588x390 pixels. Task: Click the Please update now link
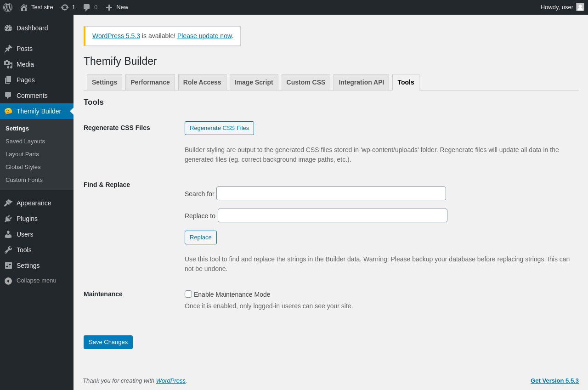pyautogui.click(x=204, y=36)
